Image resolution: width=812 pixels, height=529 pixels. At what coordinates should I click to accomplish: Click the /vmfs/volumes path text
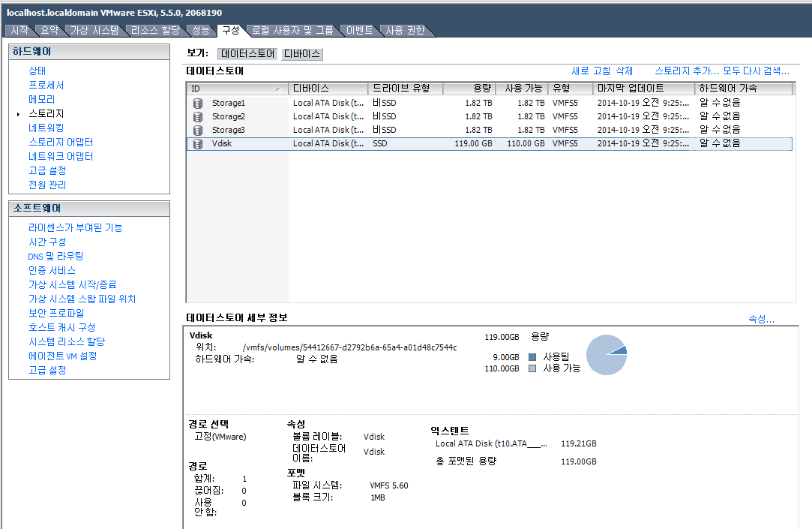[349, 347]
